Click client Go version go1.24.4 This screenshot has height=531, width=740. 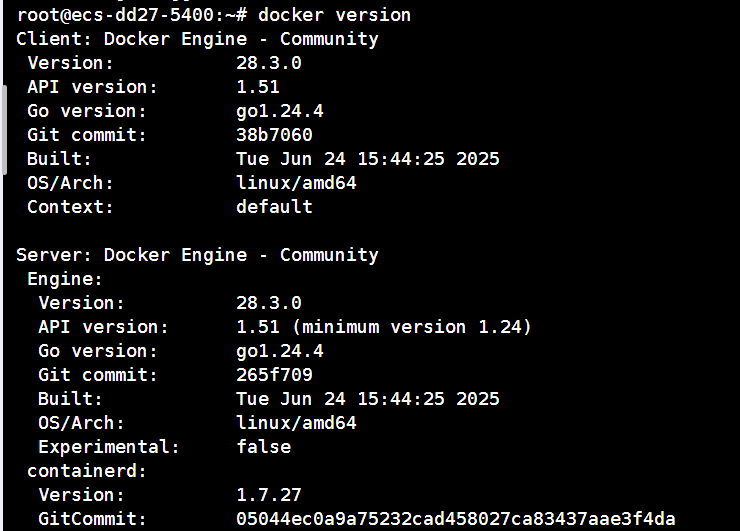pos(279,111)
